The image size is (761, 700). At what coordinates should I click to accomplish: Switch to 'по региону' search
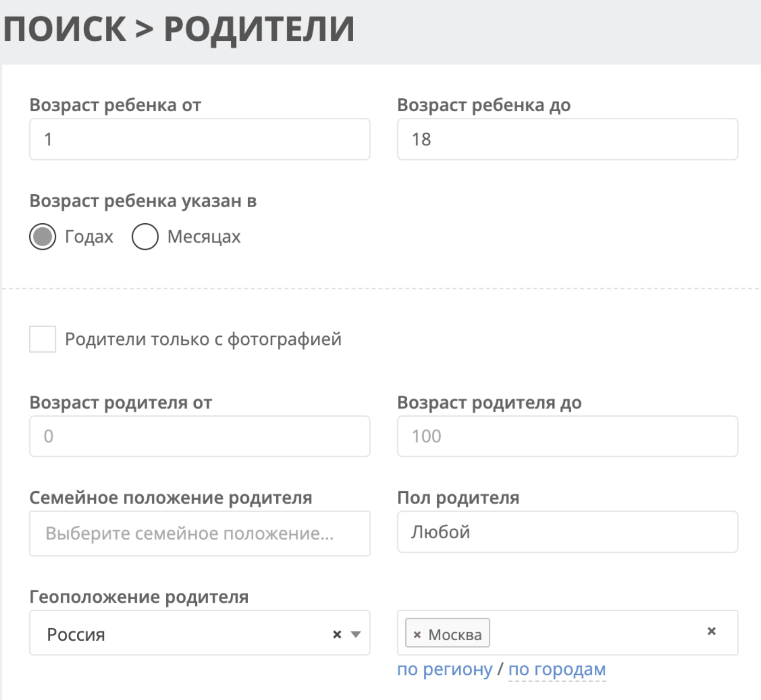445,669
